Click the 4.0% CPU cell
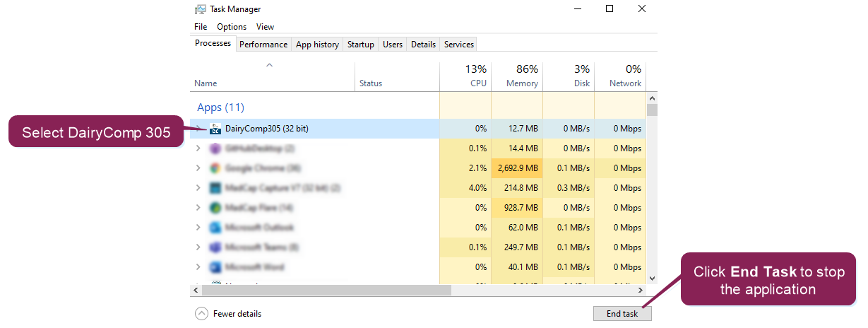This screenshot has height=328, width=868. tap(465, 188)
